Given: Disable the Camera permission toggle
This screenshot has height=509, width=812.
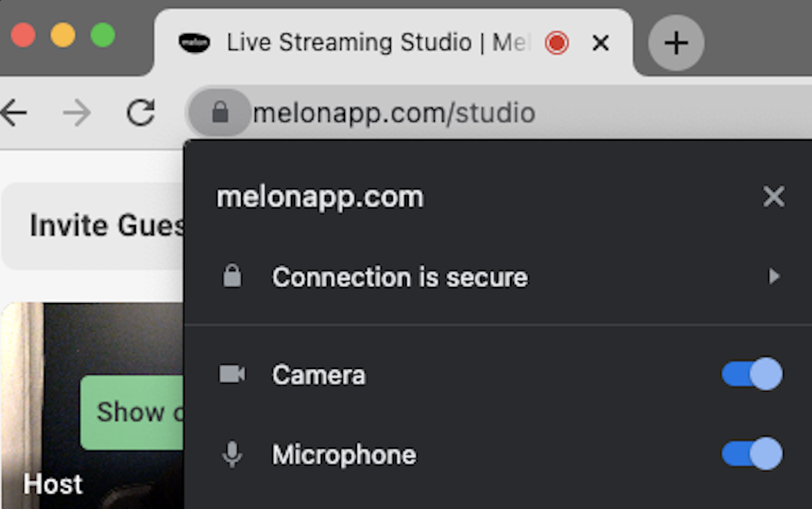Looking at the screenshot, I should (752, 374).
